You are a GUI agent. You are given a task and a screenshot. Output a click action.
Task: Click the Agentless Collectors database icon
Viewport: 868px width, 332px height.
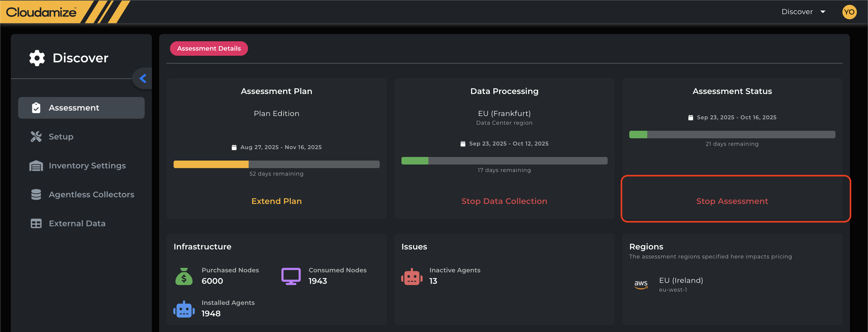point(36,195)
